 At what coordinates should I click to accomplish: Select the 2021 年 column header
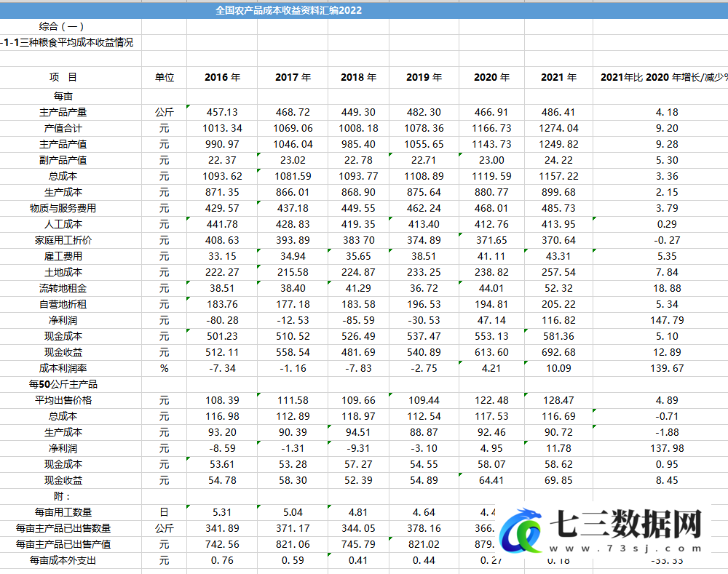558,78
